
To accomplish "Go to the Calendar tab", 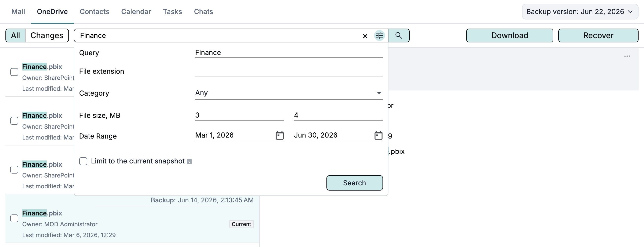I will click(136, 12).
